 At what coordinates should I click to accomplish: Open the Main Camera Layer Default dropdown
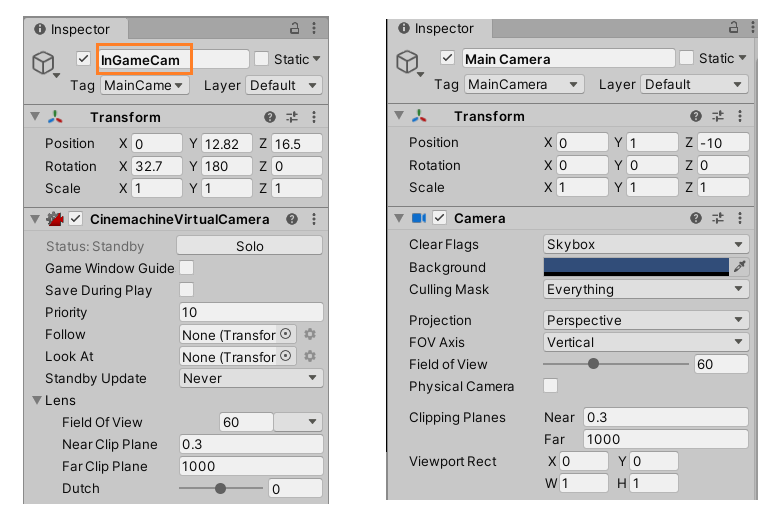694,85
